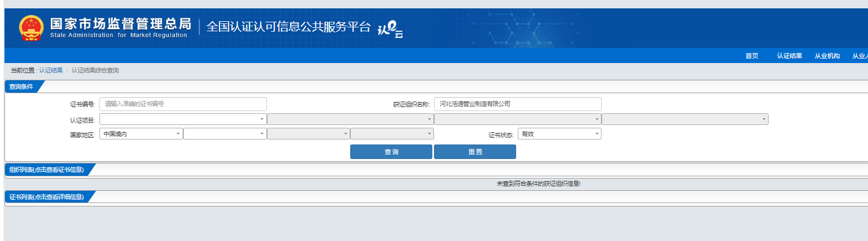Open the fourth 国家地区 dropdown
The height and width of the screenshot is (241, 868).
[x=392, y=134]
